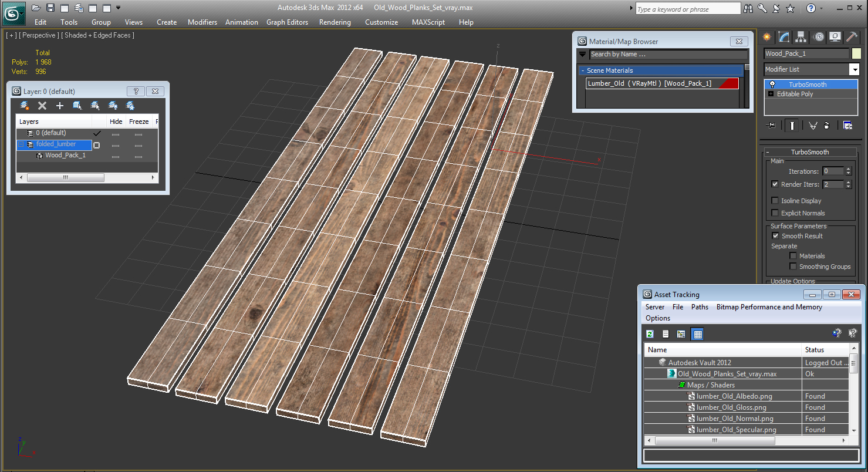
Task: Click the Perspective viewport label
Action: point(38,35)
